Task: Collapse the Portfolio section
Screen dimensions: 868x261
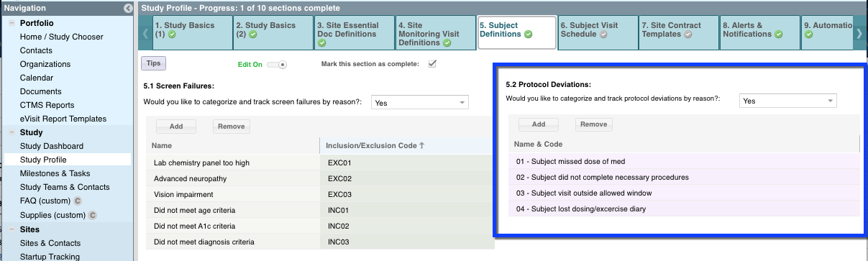Action: pos(12,23)
